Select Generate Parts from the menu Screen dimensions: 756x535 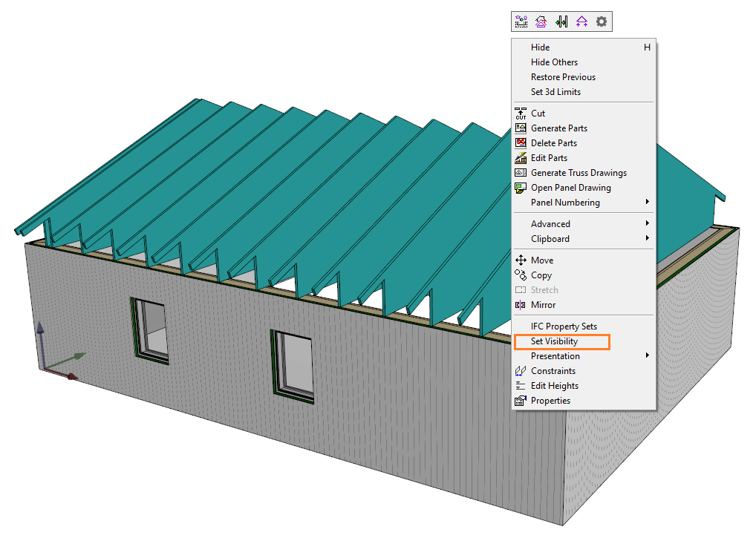pos(558,128)
